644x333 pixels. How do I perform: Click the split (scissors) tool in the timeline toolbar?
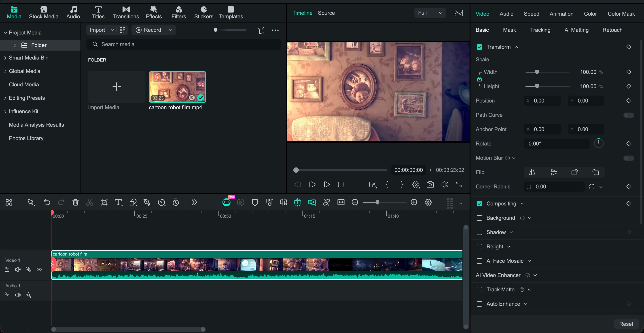click(89, 202)
